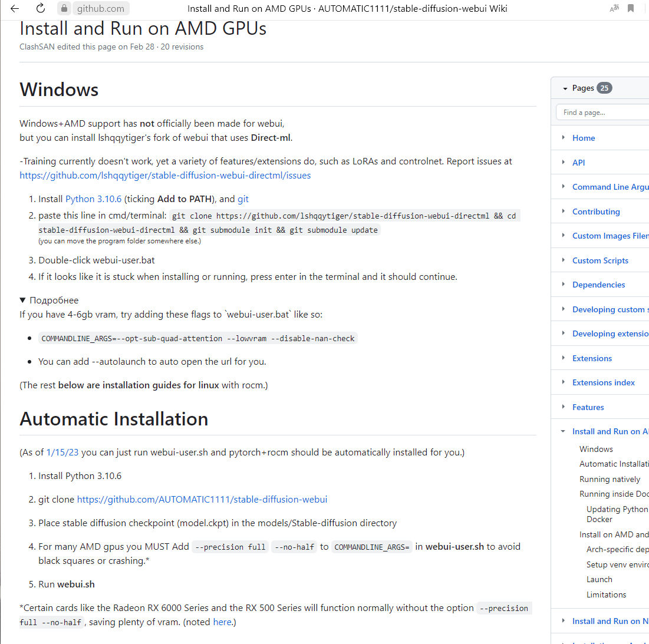Open Custom Images Filename wiki page

(611, 236)
